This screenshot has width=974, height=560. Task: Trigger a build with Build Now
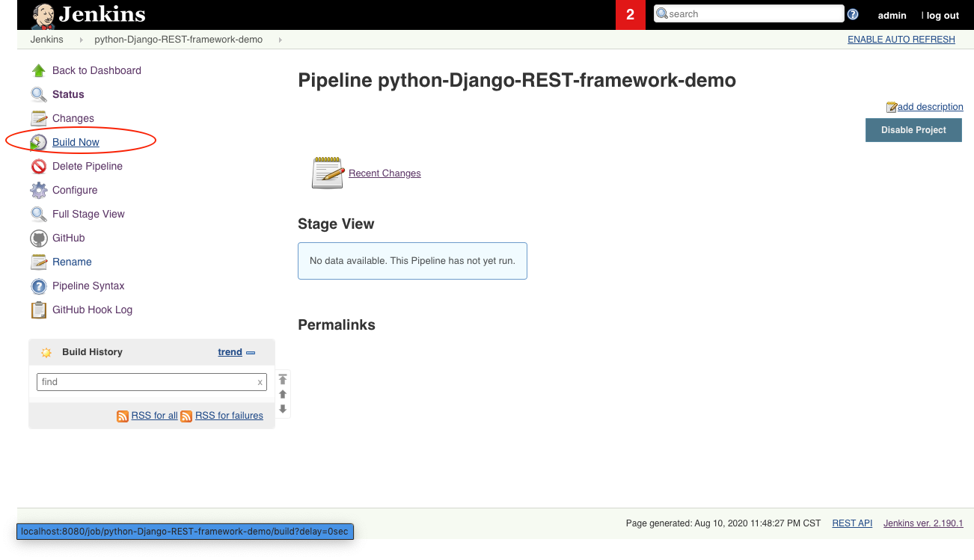click(75, 142)
